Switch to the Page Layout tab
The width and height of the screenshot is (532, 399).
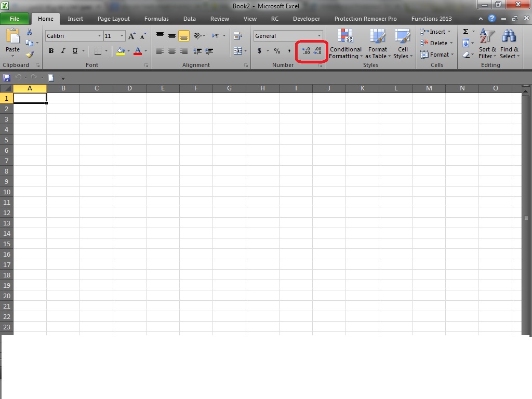tap(114, 19)
